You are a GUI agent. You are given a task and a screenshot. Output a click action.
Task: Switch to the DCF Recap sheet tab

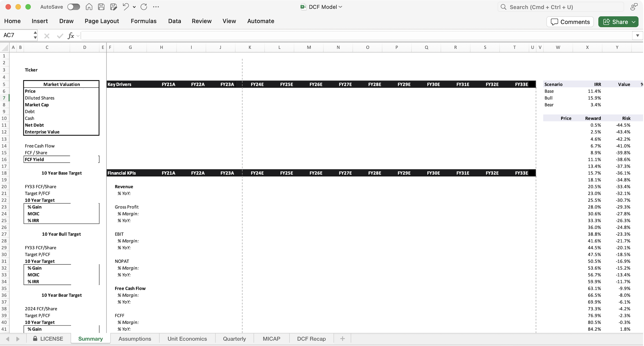[311, 339]
